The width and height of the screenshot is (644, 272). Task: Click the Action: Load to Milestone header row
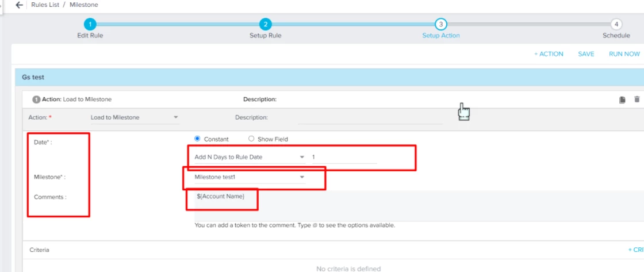tap(333, 99)
